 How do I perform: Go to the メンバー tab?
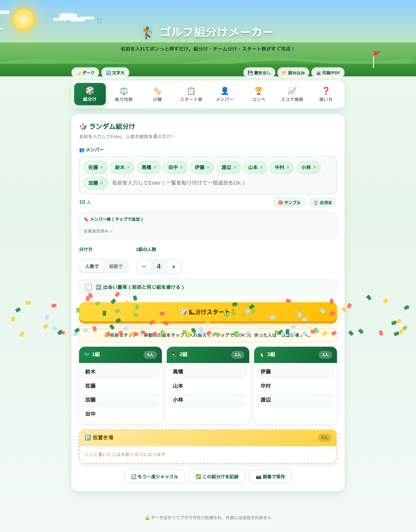225,94
